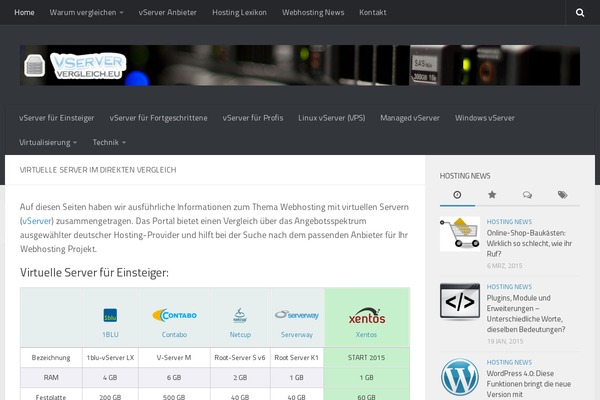Screen dimensions: 600x400
Task: Open the search magnifier icon
Action: (580, 13)
